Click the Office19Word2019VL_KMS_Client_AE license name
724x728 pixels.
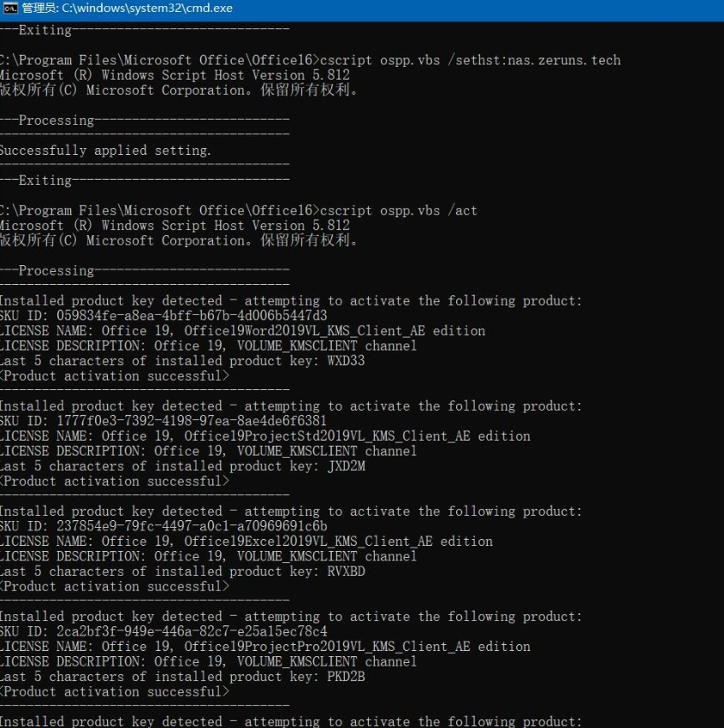305,331
